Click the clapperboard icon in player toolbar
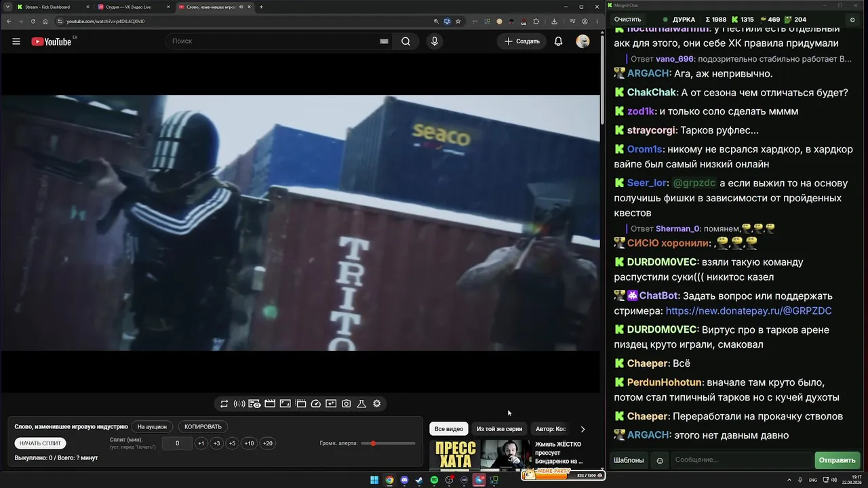This screenshot has height=488, width=868. (270, 404)
